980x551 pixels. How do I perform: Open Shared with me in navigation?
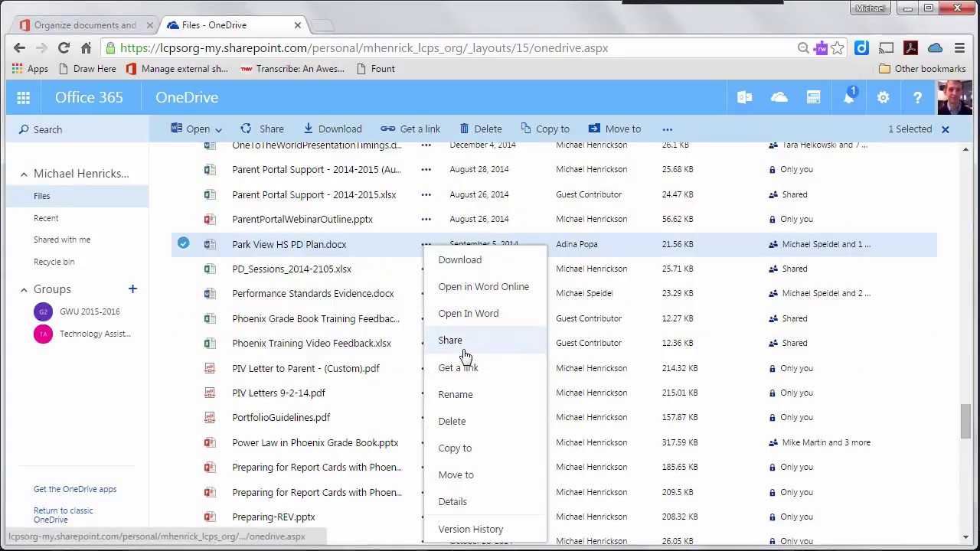coord(62,240)
